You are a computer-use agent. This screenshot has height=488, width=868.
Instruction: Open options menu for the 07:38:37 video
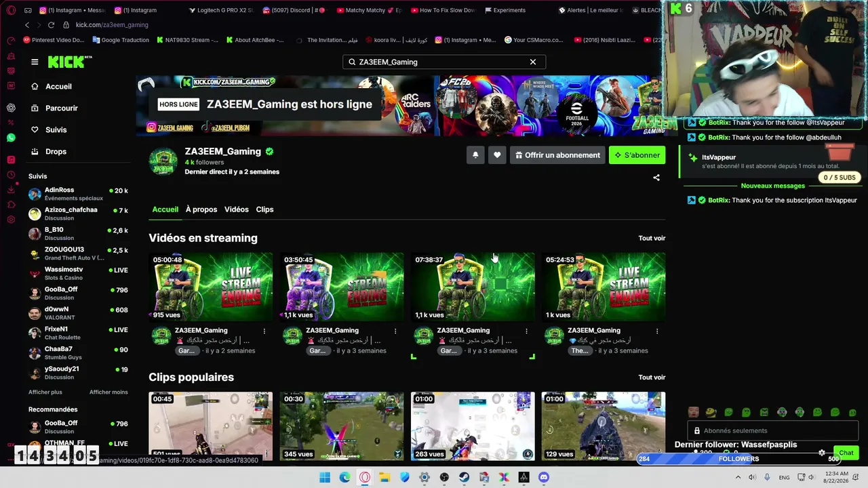pos(526,331)
